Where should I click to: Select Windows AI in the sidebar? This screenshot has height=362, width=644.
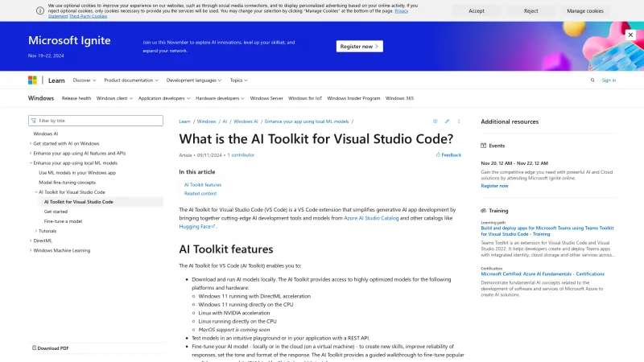pyautogui.click(x=46, y=134)
